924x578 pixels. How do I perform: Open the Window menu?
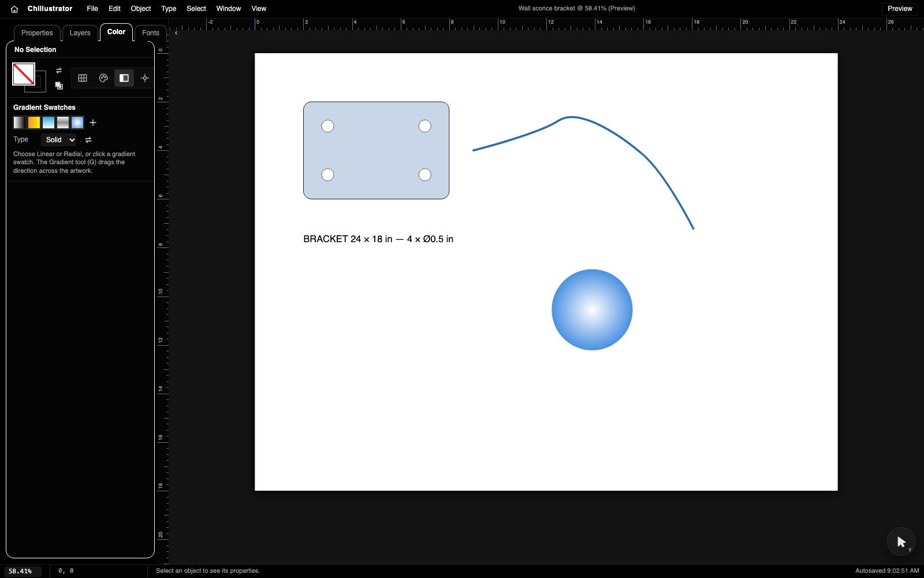point(229,9)
